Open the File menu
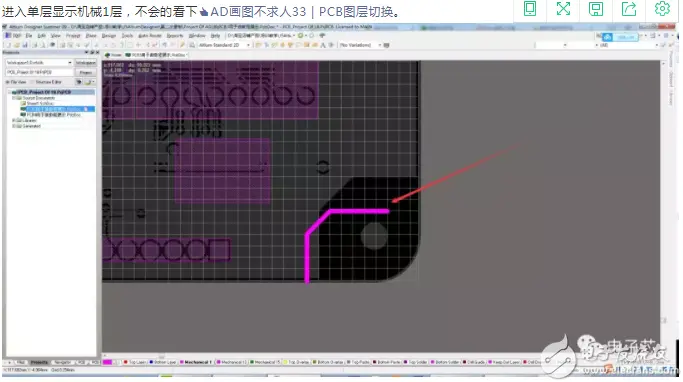The height and width of the screenshot is (382, 683). tap(29, 36)
